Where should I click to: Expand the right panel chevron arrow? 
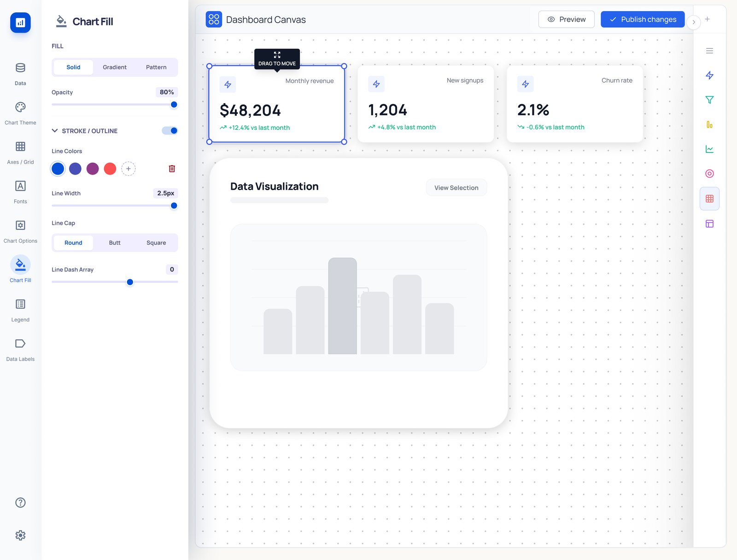[694, 22]
